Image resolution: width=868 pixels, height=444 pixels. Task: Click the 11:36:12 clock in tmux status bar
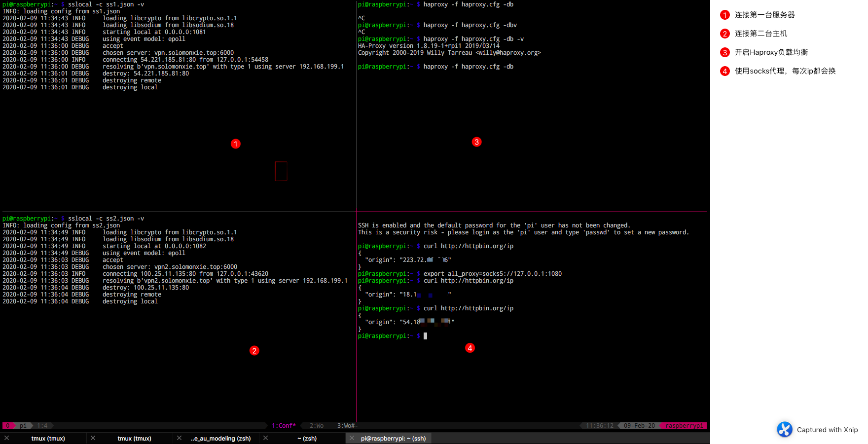point(600,426)
